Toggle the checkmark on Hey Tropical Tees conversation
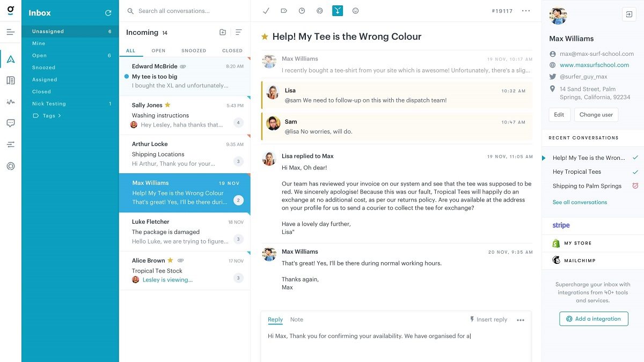The height and width of the screenshot is (362, 644). 636,172
